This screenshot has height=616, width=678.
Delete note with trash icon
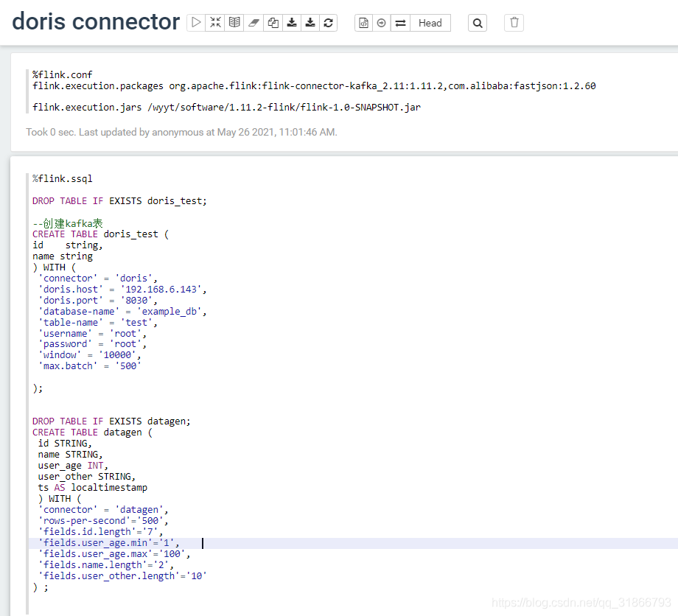(x=514, y=23)
